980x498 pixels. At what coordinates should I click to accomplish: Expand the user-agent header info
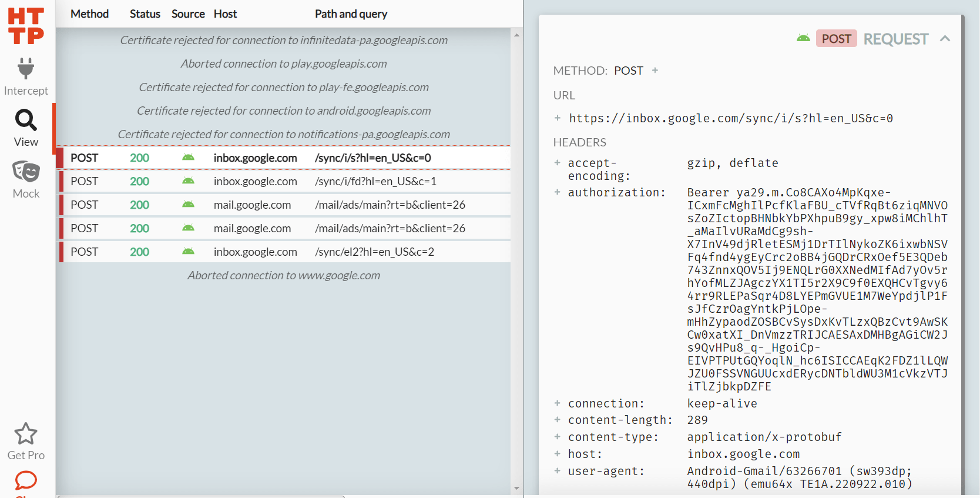pos(558,471)
